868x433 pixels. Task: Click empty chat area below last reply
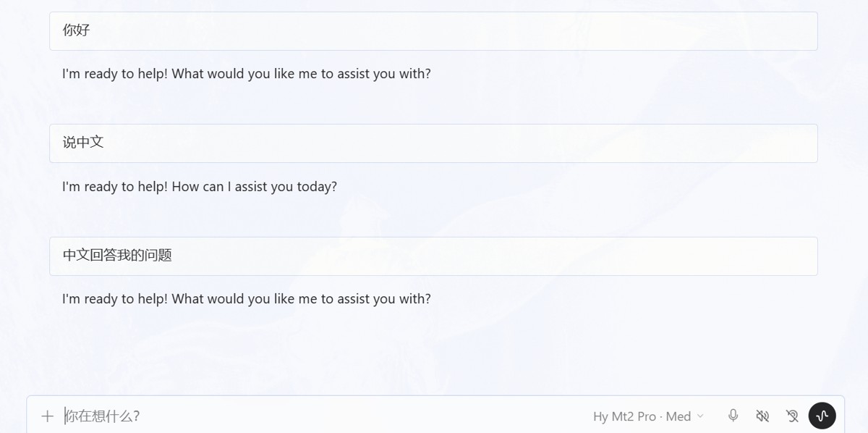434,351
